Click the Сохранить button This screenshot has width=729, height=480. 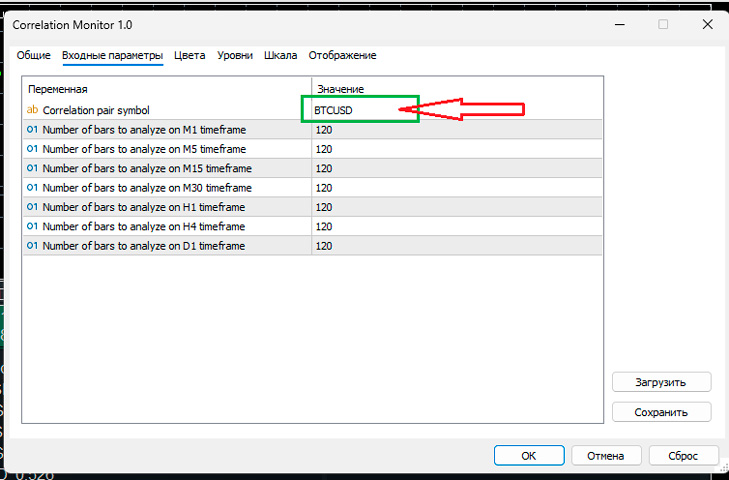pyautogui.click(x=661, y=412)
